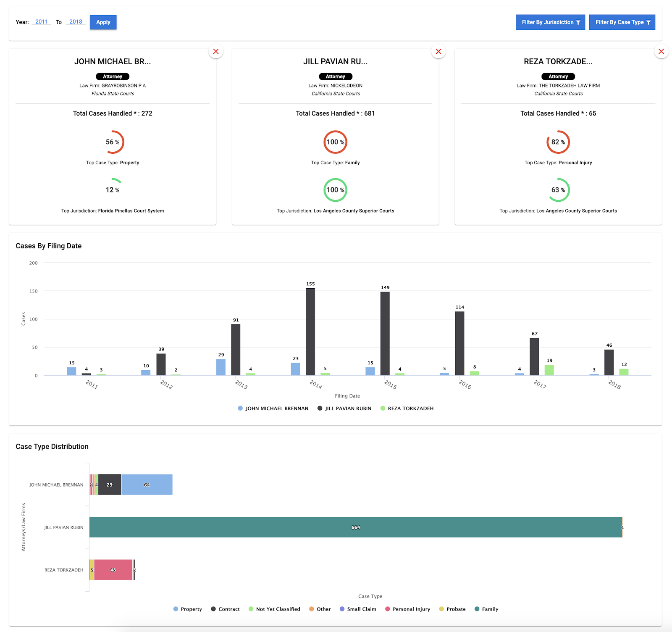The height and width of the screenshot is (632, 672).
Task: Toggle the Personal Injury legend item
Action: (407, 609)
